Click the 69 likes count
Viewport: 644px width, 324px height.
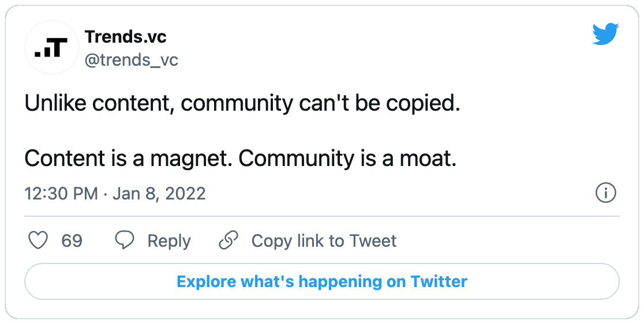click(x=72, y=241)
